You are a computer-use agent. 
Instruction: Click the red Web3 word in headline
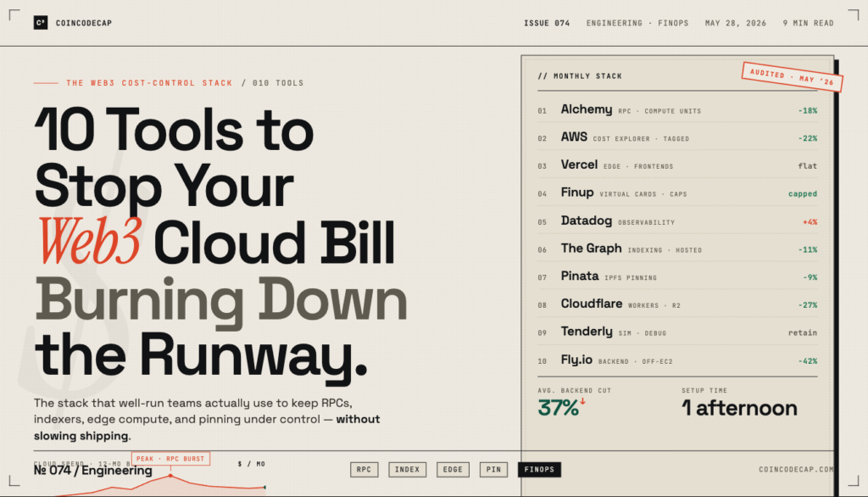90,242
